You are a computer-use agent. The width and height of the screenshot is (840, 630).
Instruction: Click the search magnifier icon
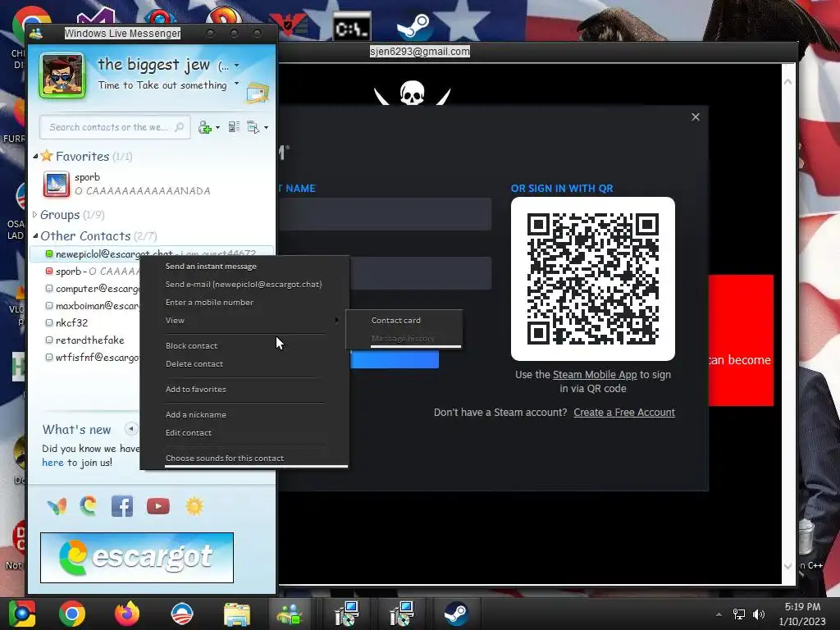[180, 127]
